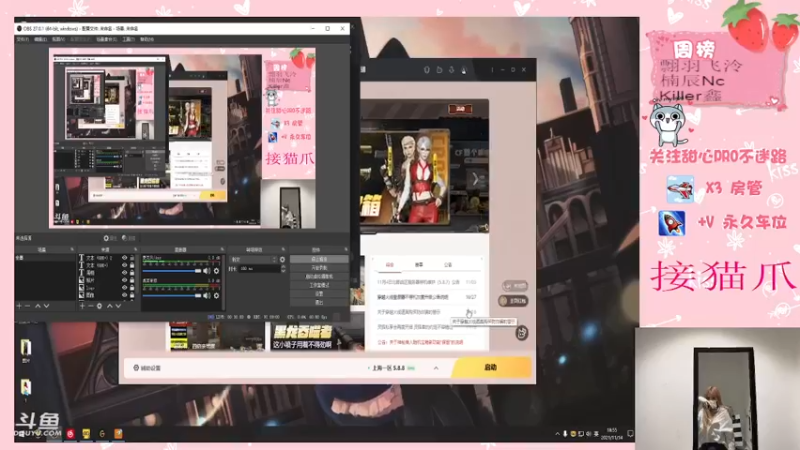
Task: Open orange app icon on Windows taskbar
Action: (118, 434)
